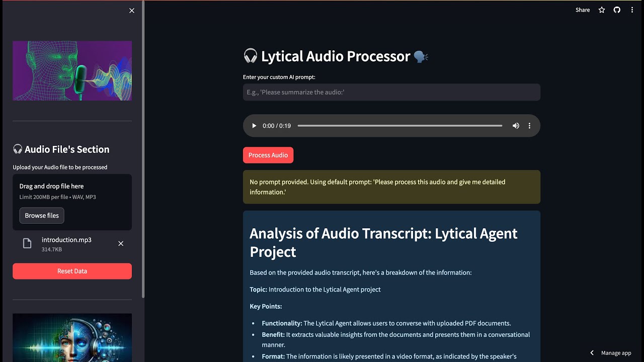
Task: Click the star favorite icon
Action: 602,10
